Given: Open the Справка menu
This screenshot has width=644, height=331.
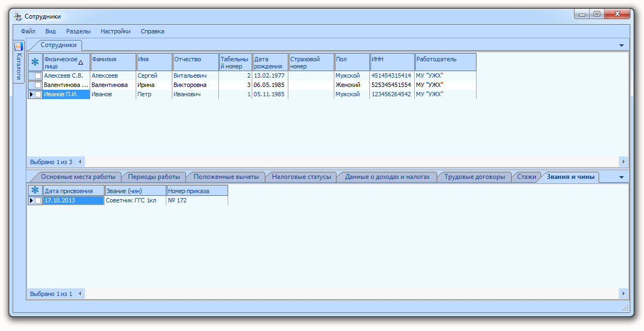Looking at the screenshot, I should pyautogui.click(x=152, y=31).
